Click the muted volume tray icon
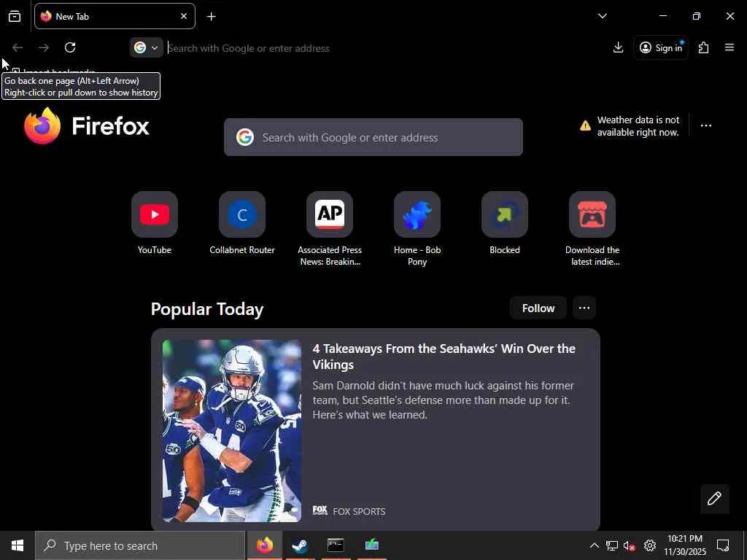 coord(630,545)
